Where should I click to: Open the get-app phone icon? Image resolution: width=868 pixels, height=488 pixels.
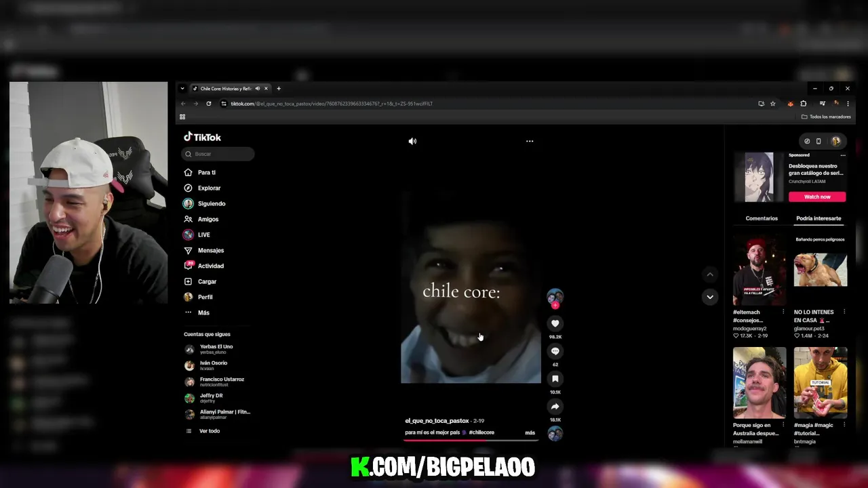click(x=818, y=141)
